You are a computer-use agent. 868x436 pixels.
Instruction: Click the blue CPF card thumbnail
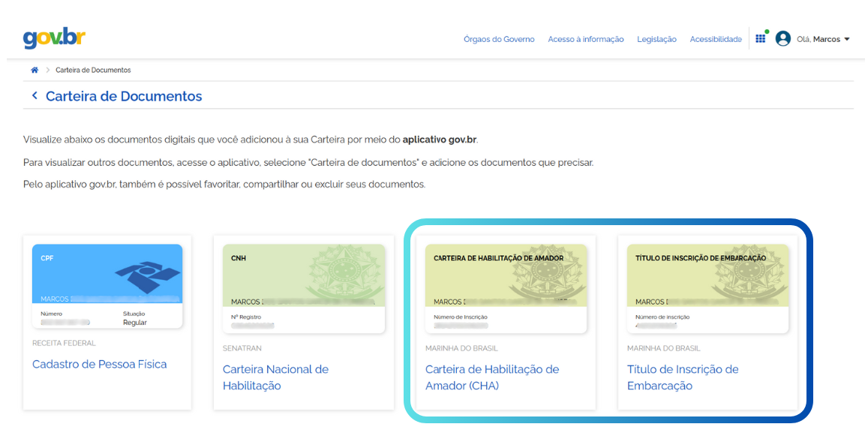pyautogui.click(x=107, y=286)
